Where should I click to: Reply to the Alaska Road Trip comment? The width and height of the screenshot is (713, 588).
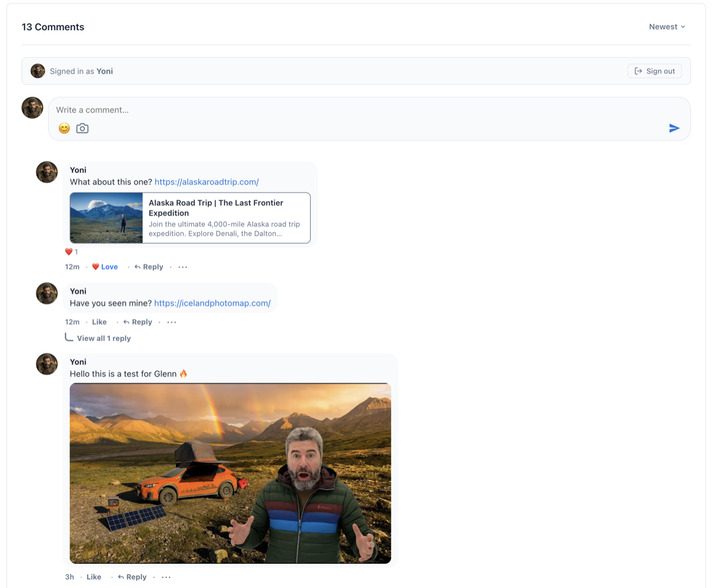149,267
